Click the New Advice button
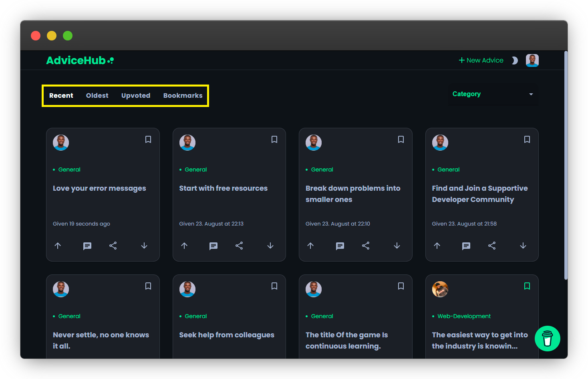Screen dimensions: 588x379 (x=481, y=60)
